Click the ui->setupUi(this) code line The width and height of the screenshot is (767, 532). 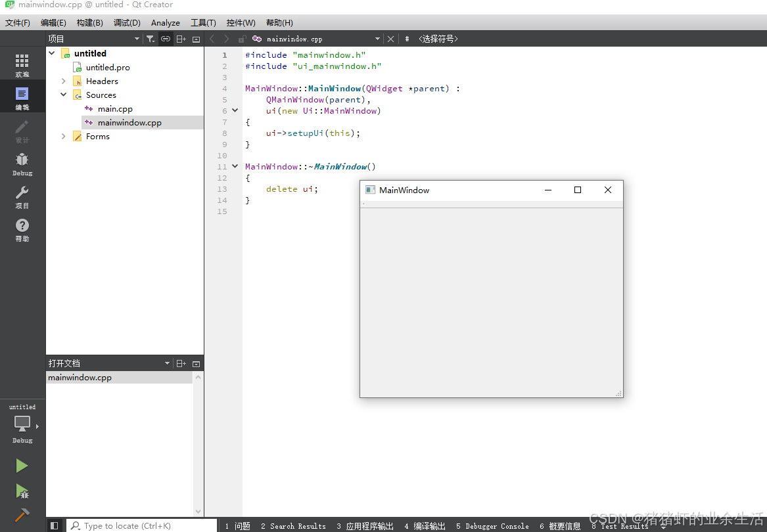click(313, 133)
